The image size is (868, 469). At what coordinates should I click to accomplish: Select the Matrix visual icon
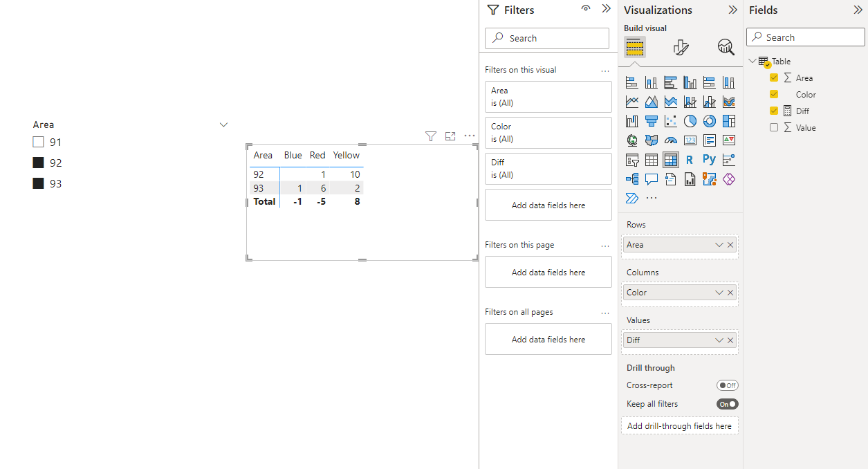coord(670,160)
